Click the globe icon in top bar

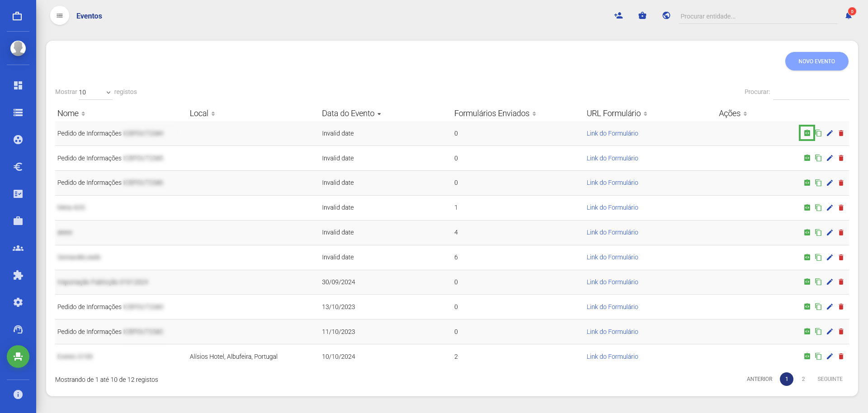click(666, 16)
